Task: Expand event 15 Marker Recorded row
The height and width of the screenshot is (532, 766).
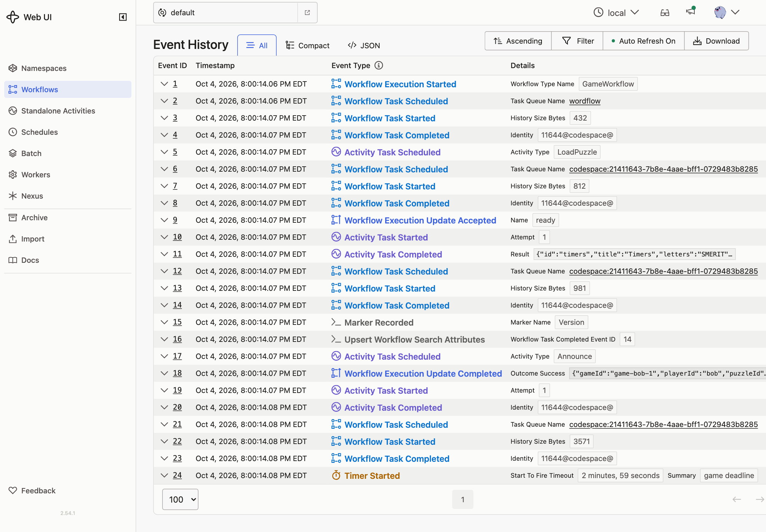Action: point(164,322)
